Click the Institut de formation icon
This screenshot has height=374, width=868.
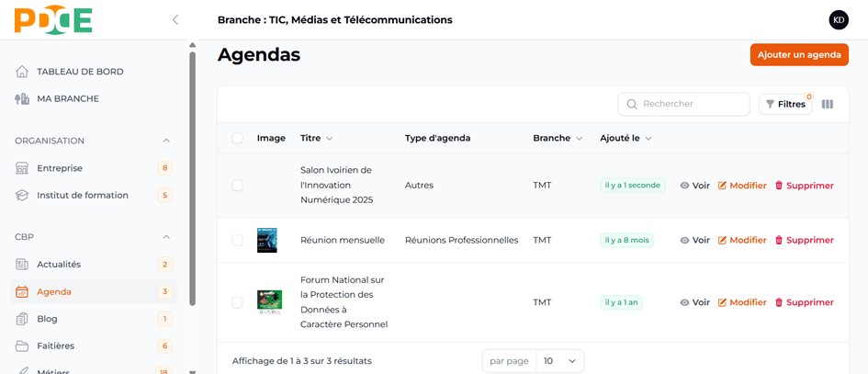(x=22, y=196)
